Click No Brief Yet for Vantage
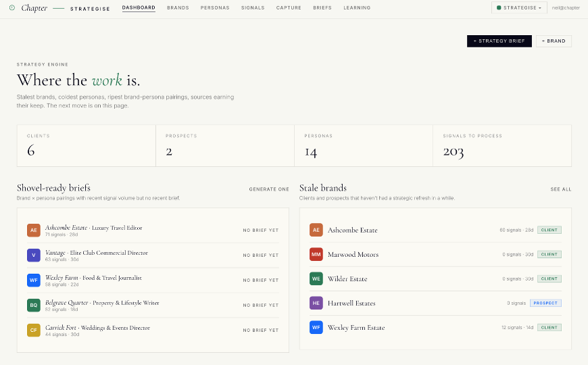This screenshot has height=365, width=588. point(261,255)
